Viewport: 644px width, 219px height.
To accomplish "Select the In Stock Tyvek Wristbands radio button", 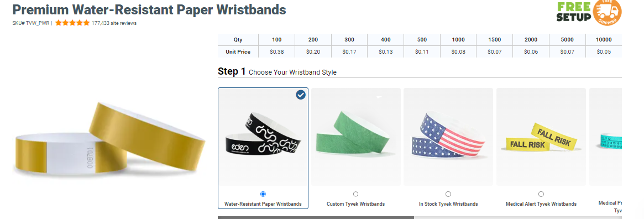I will (448, 194).
